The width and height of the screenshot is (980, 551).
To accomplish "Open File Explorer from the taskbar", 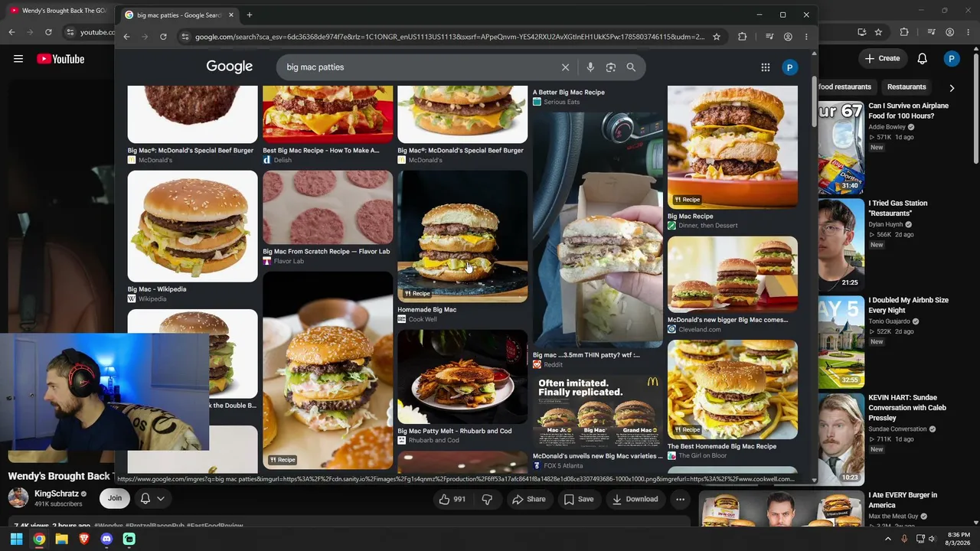I will pos(61,539).
